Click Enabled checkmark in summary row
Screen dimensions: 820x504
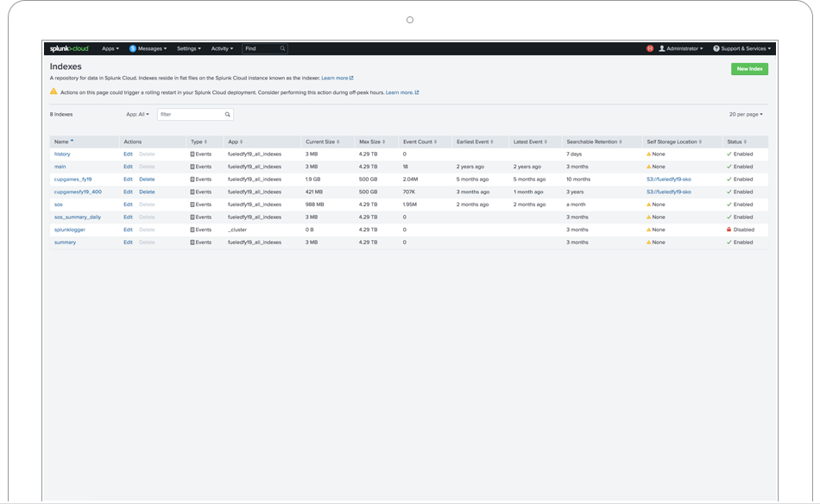click(729, 242)
